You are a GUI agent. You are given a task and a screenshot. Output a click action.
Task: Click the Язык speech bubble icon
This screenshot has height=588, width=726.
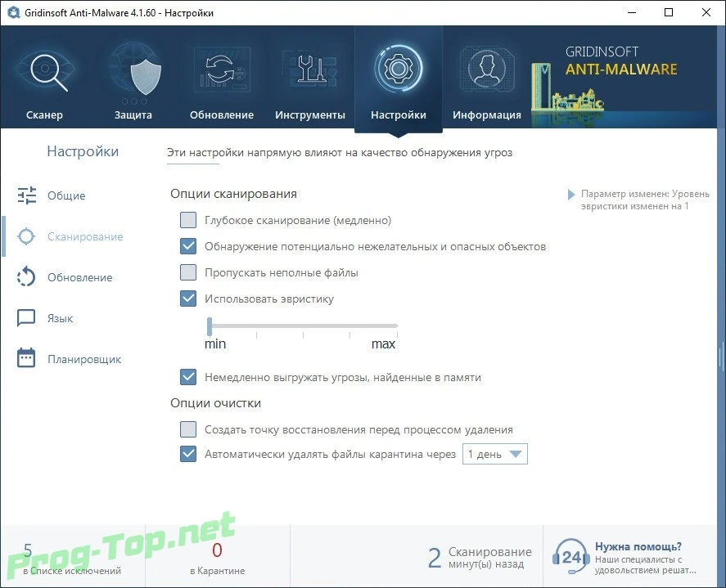tap(26, 318)
